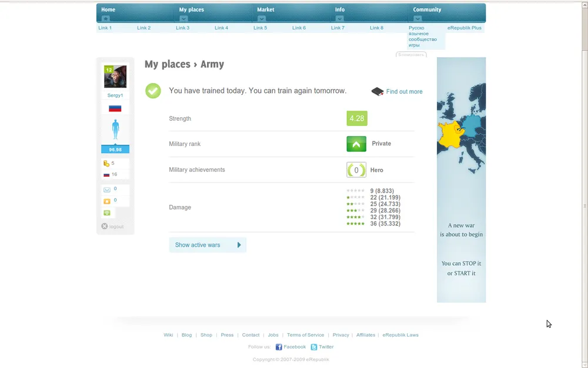Open the Press footer link
Viewport: 588px width, 368px height.
click(227, 335)
